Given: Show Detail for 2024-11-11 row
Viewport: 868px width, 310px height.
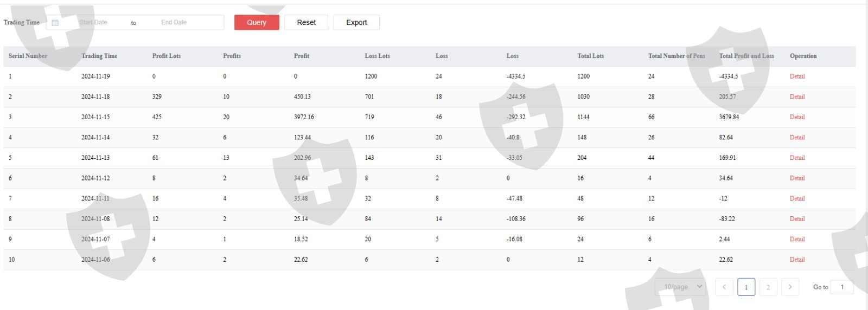Looking at the screenshot, I should tap(797, 198).
